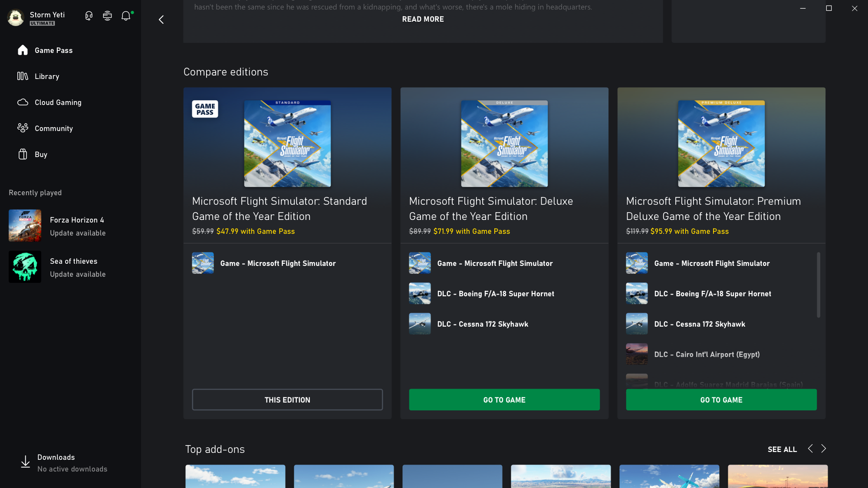868x488 pixels.
Task: Click SEE ALL top add-ons
Action: tap(782, 449)
